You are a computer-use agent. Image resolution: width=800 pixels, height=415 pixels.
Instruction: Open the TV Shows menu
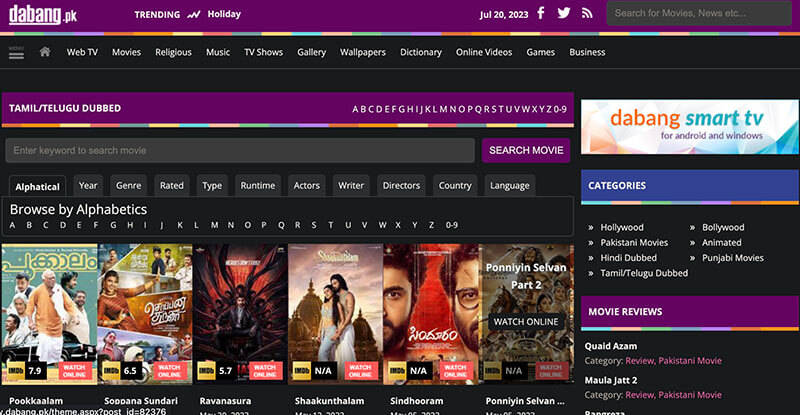[263, 52]
